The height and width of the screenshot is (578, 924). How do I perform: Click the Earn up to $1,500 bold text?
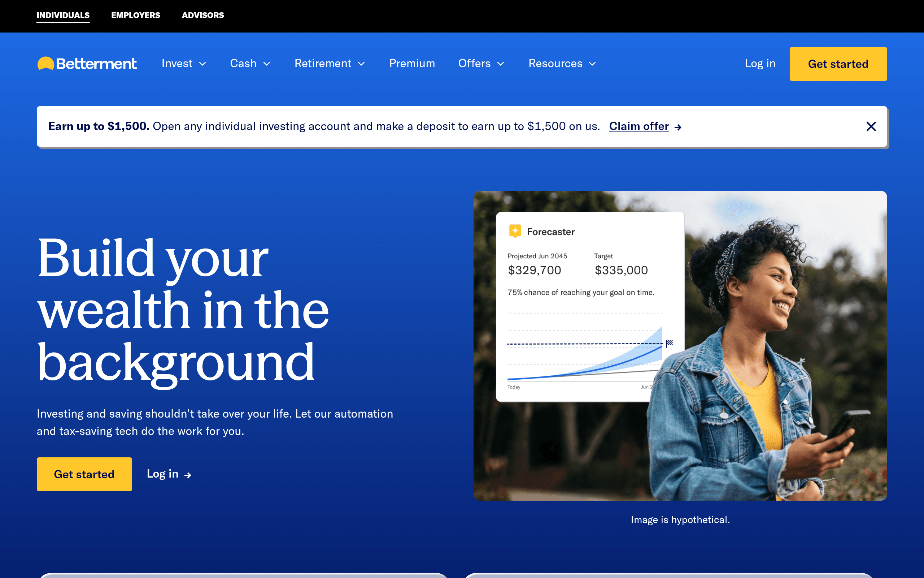[99, 126]
